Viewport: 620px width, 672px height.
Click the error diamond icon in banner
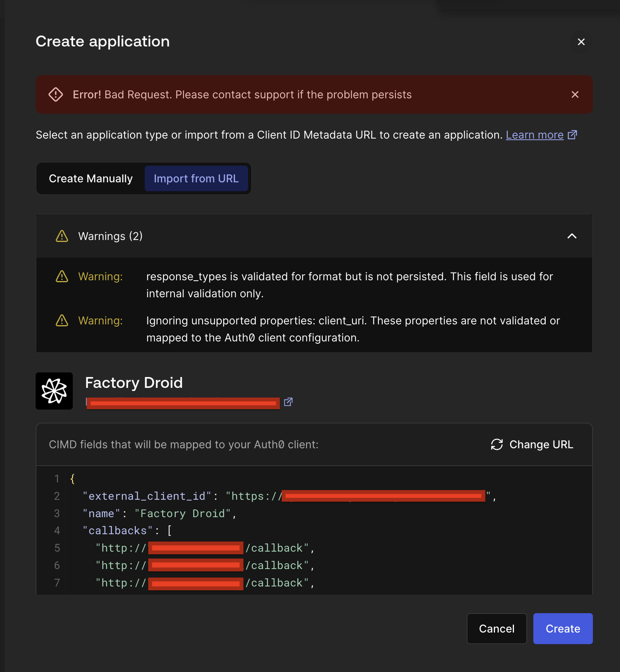[x=56, y=94]
